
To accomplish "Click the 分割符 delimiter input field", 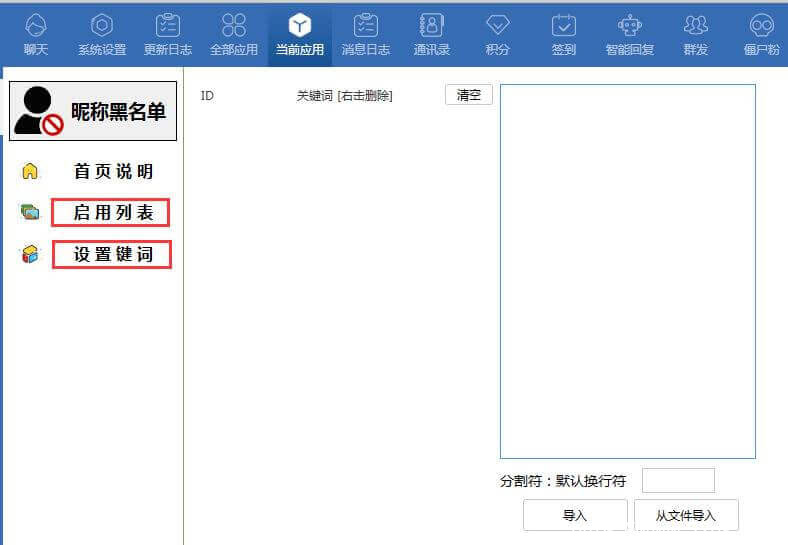I will [x=678, y=480].
